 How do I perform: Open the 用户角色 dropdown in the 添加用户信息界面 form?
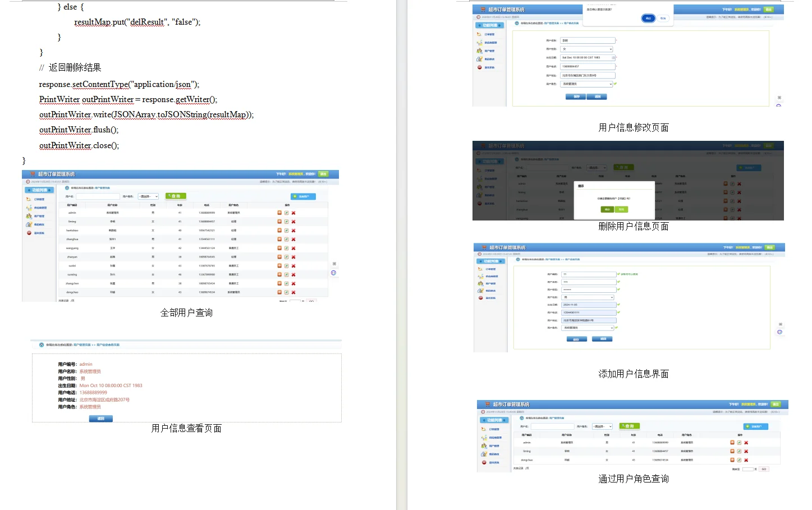coord(588,328)
